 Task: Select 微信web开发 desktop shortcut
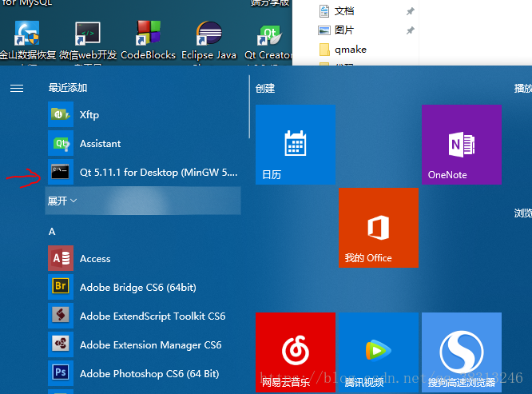tap(88, 40)
